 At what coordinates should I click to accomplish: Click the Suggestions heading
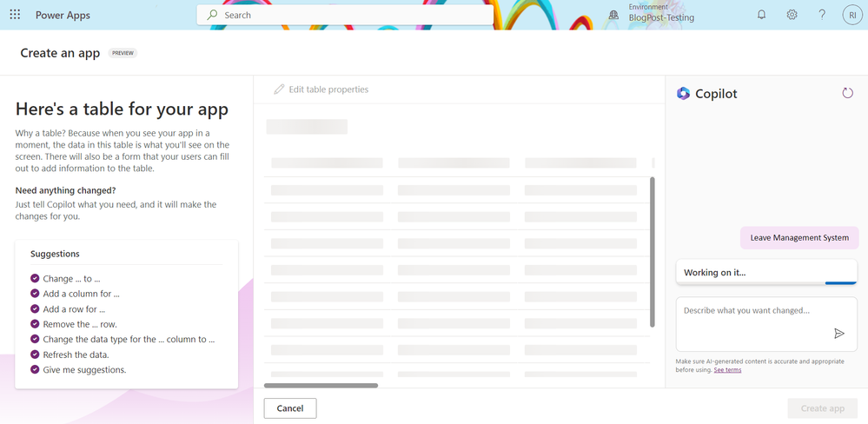(55, 254)
